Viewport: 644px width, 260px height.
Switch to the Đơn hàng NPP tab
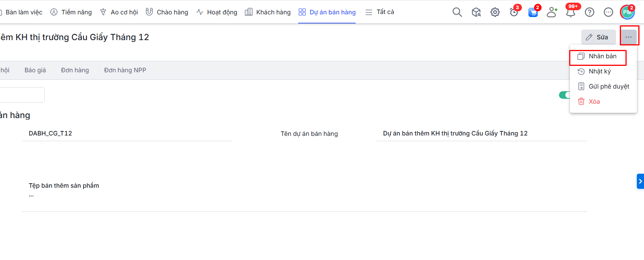[125, 70]
